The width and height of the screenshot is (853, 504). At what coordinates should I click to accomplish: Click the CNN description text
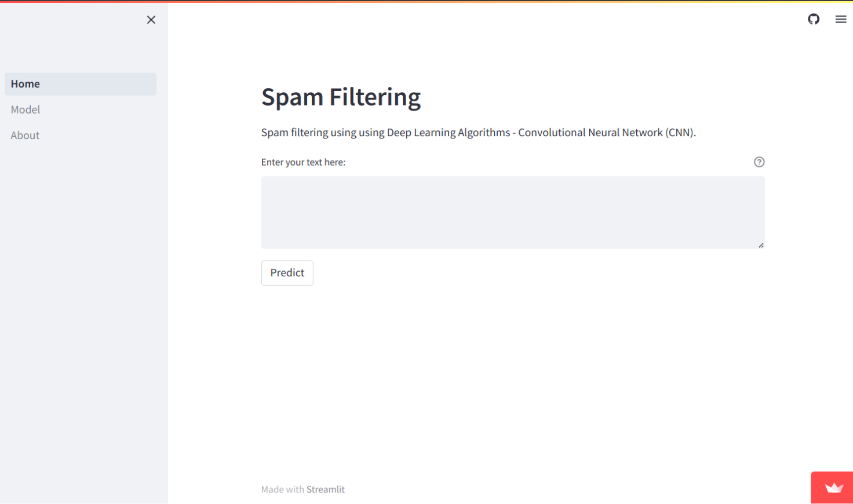pos(479,133)
